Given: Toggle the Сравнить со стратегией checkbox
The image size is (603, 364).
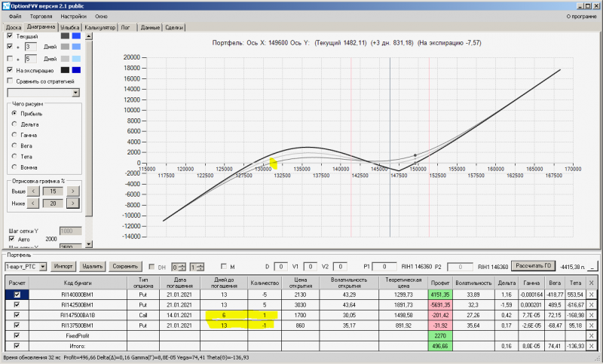Looking at the screenshot, I should 11,81.
